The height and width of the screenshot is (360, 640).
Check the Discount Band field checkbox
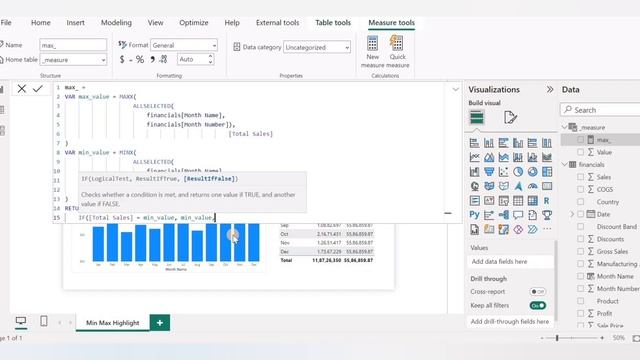580,227
